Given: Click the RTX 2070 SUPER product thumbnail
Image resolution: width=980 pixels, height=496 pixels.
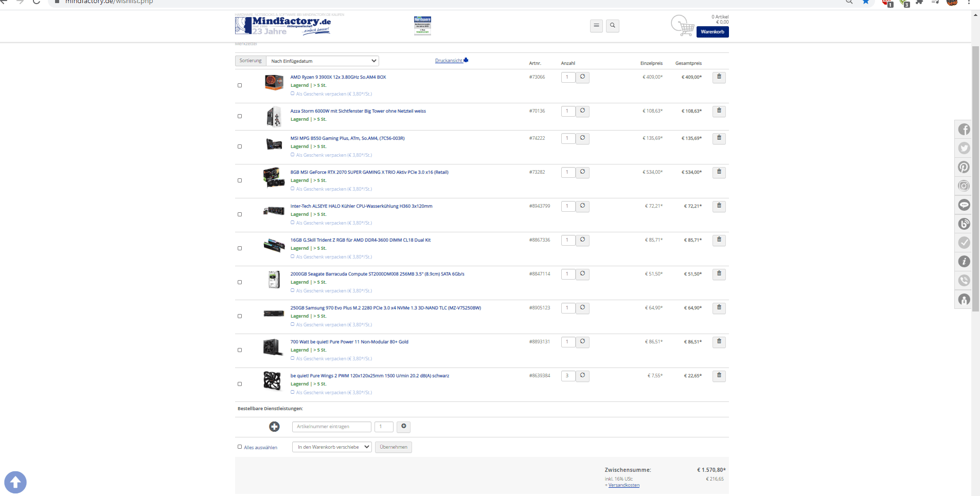Looking at the screenshot, I should (274, 177).
